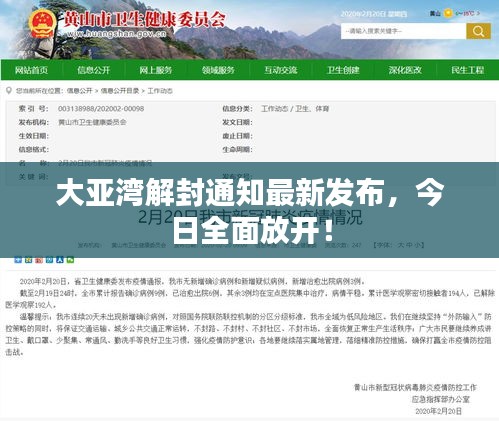This screenshot has width=499, height=421.
Task: Follow the 信息公开目录 breadcrumb link
Action: [x=120, y=91]
